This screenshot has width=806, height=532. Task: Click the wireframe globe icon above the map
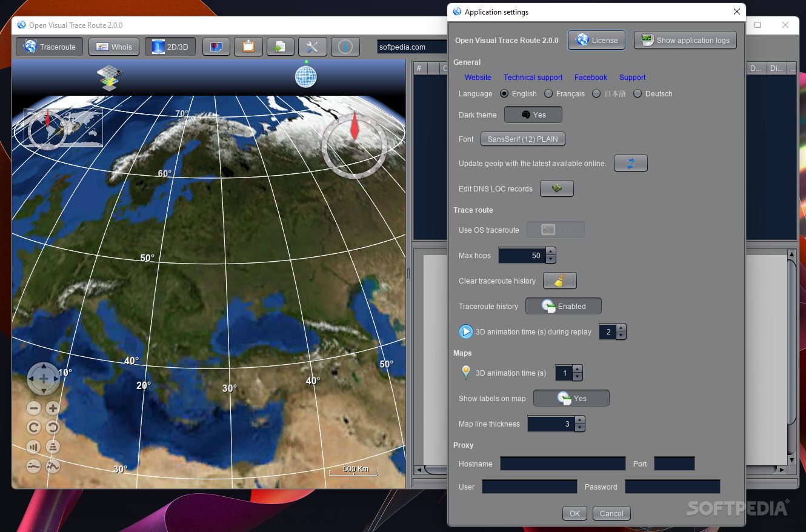tap(306, 76)
